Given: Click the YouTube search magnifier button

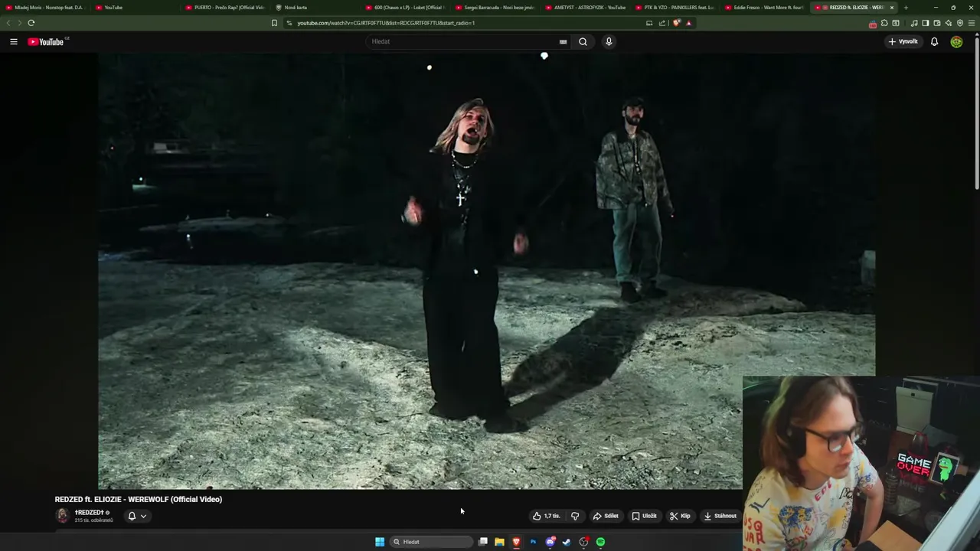Looking at the screenshot, I should (x=583, y=41).
